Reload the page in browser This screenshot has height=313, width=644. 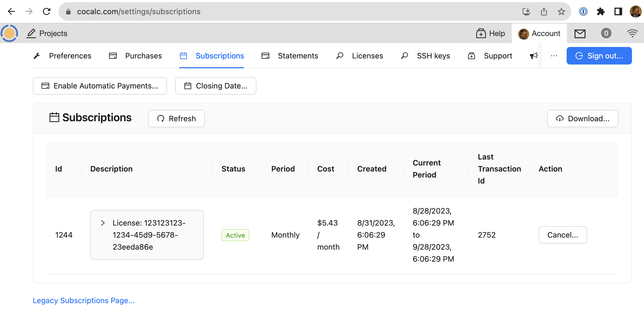47,11
